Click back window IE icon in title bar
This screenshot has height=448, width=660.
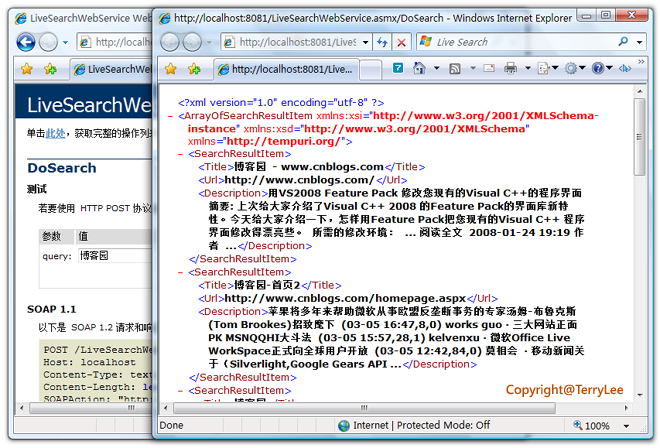(x=21, y=18)
